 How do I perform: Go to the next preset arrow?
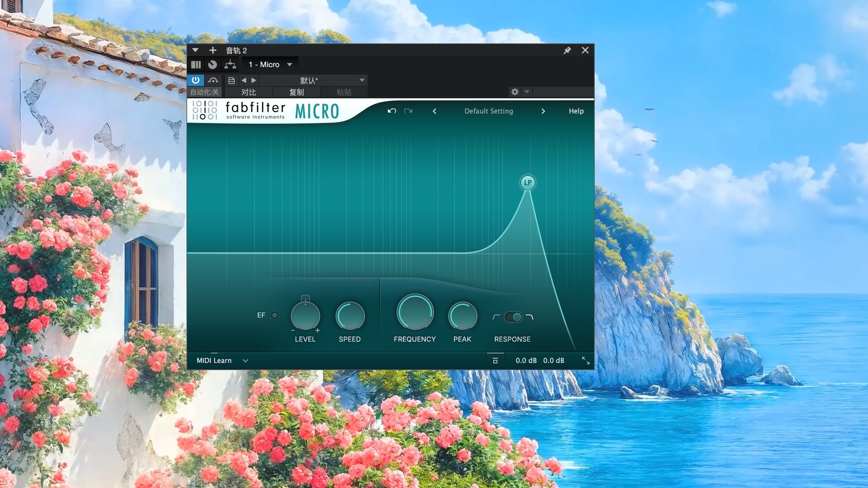pos(543,111)
